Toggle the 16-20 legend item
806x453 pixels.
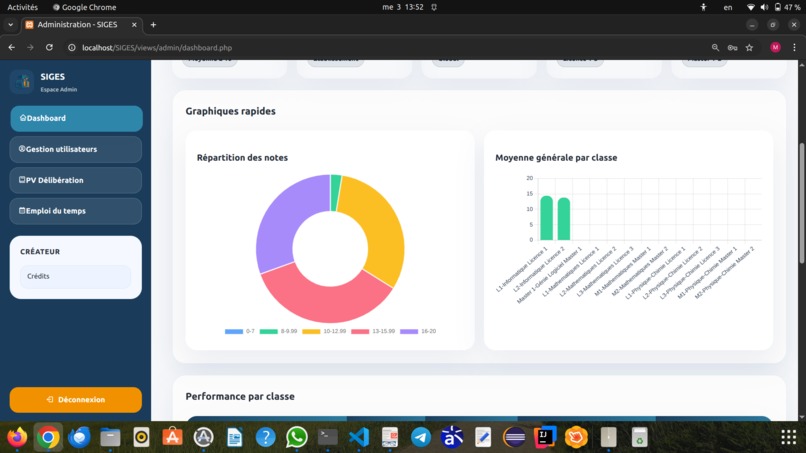point(418,331)
